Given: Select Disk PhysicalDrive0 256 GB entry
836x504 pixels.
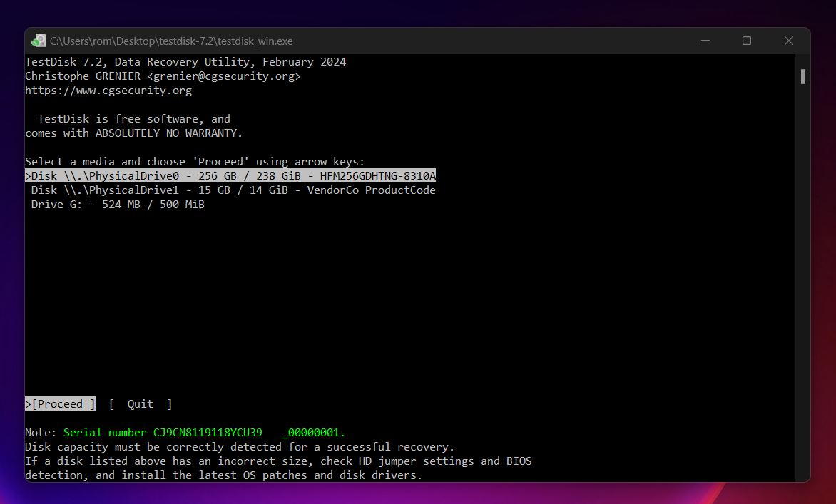Looking at the screenshot, I should [230, 176].
